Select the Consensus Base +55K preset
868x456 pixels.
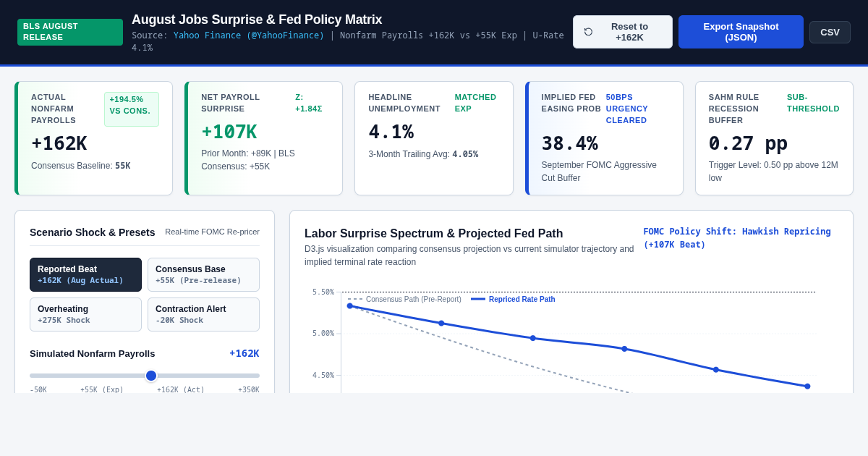click(x=203, y=275)
